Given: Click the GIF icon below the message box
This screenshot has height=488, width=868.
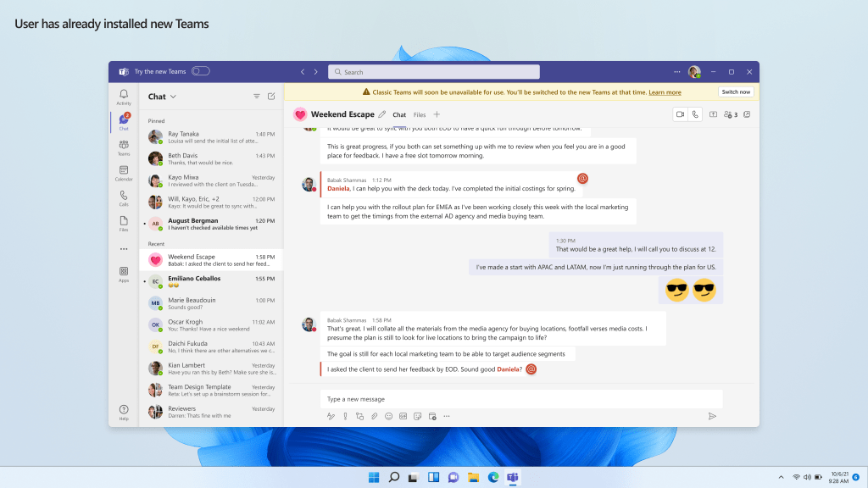Looking at the screenshot, I should point(403,416).
